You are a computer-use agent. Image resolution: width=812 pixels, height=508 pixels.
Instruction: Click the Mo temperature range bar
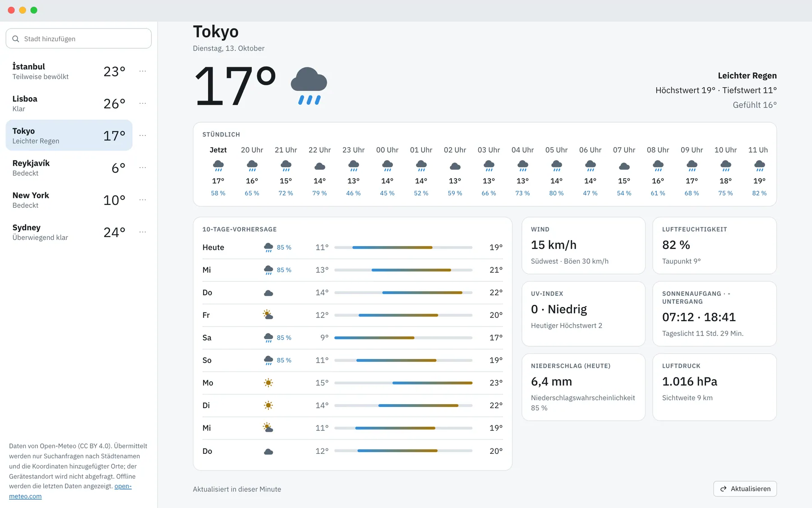coord(403,383)
